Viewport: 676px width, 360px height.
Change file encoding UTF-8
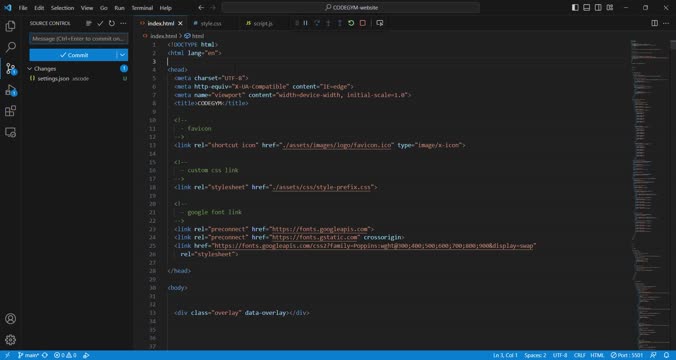click(560, 355)
